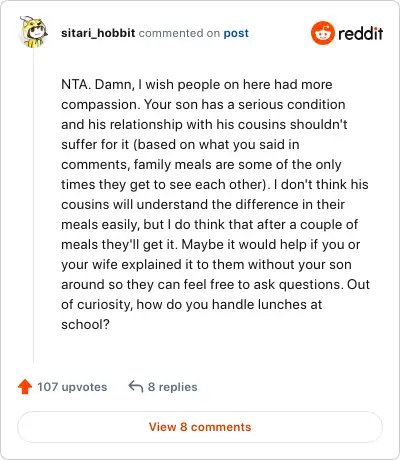Follow the blue "post" link
400x460 pixels.
tap(236, 33)
